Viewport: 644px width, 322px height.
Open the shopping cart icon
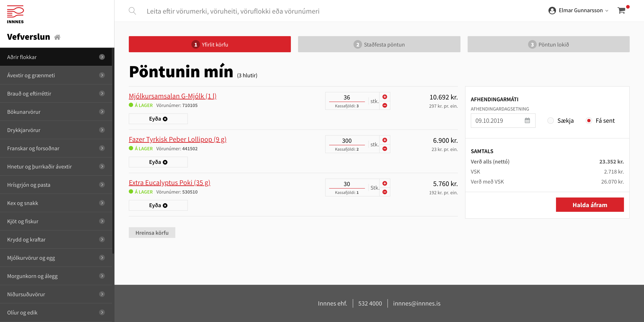tap(621, 11)
